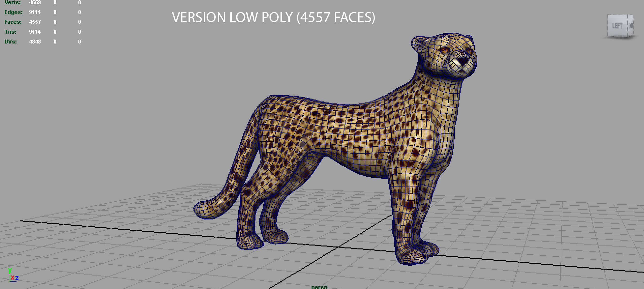
Task: Click the 'persp' camera label
Action: 319,287
